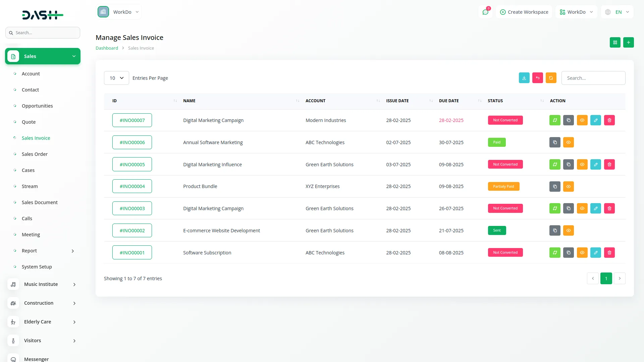644x362 pixels.
Task: Click the pink reset icon beside the export button
Action: click(x=537, y=78)
